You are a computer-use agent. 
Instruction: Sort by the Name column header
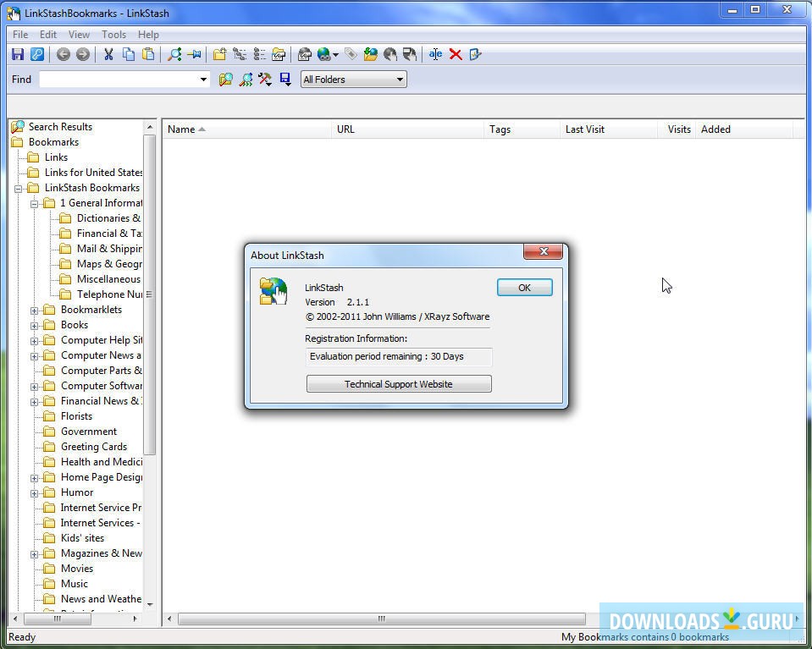[246, 129]
